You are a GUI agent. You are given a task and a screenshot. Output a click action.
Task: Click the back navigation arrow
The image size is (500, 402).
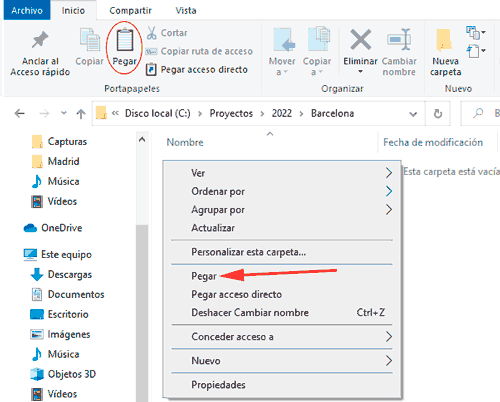coord(20,114)
